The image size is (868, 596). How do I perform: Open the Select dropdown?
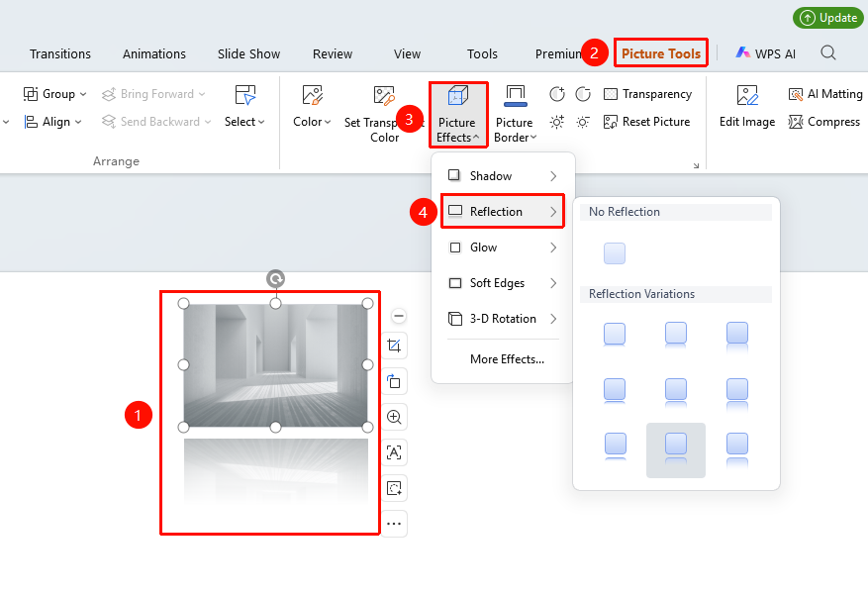244,106
